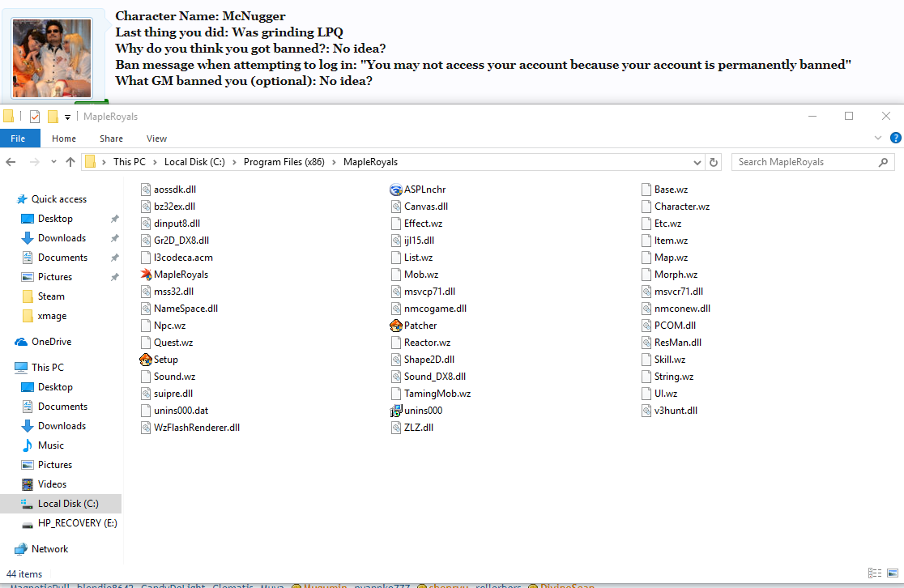This screenshot has width=904, height=588.
Task: Select the Base.wz file
Action: [664, 189]
